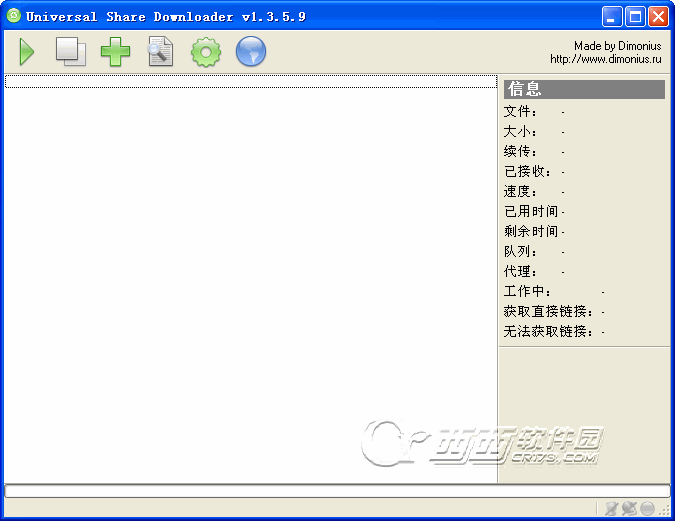The image size is (675, 521).
Task: Click the 信息 panel header
Action: coord(584,89)
